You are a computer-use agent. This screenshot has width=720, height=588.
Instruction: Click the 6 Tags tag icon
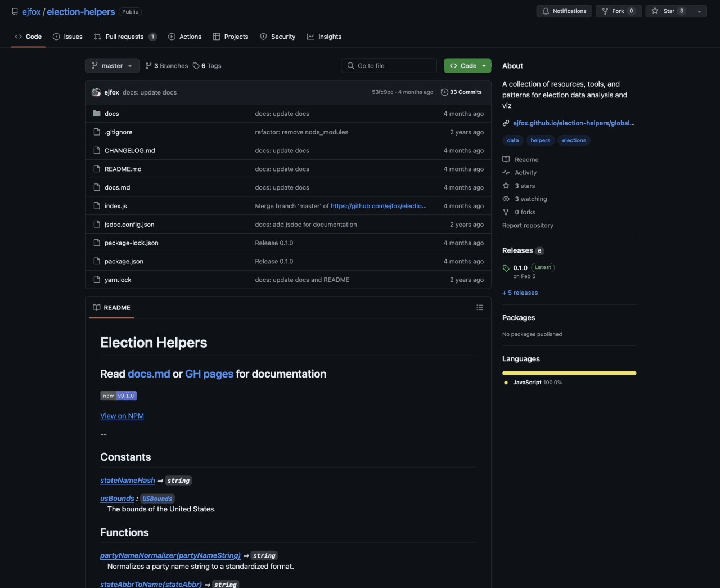pos(196,66)
